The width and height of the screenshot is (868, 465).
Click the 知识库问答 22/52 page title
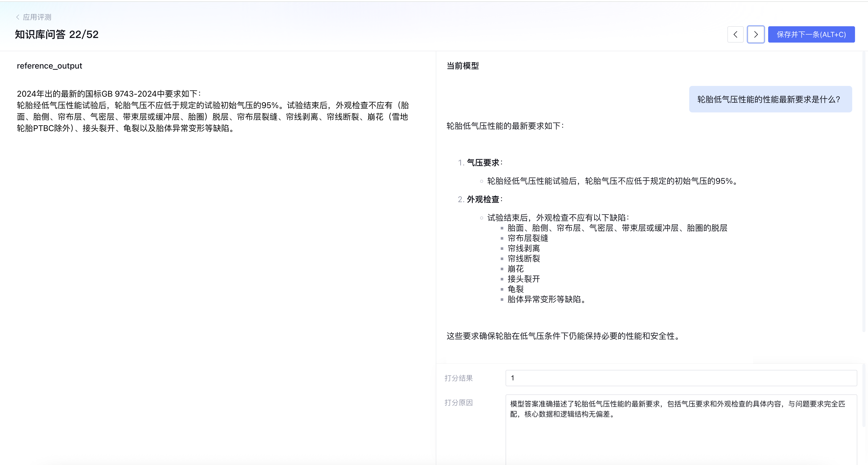pyautogui.click(x=57, y=34)
